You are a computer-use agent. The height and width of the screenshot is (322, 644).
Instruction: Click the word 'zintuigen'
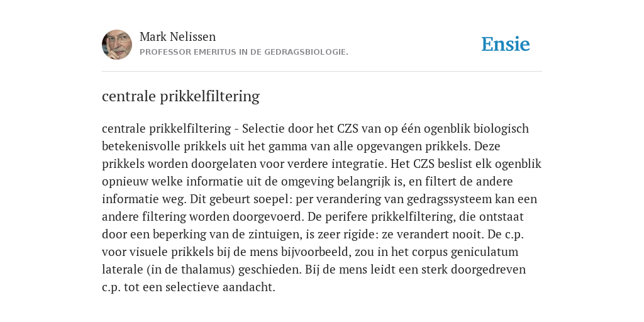[x=274, y=235]
